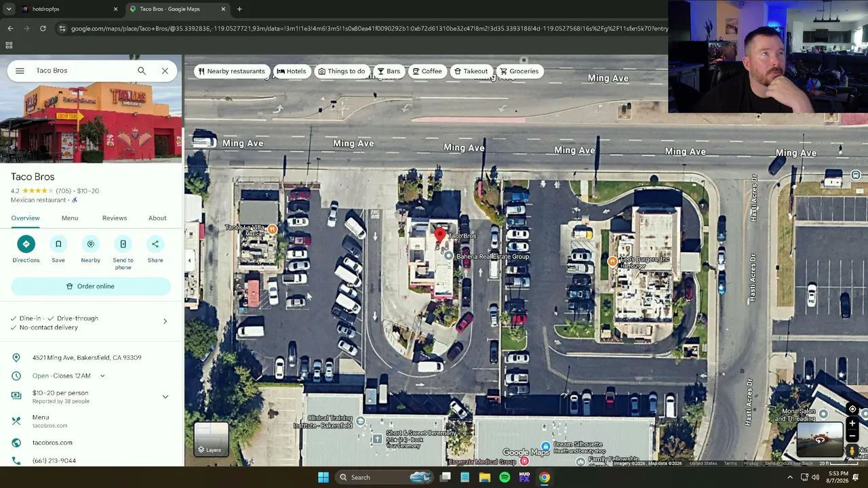Click the Mona Salon and Threading marker
The height and width of the screenshot is (488, 868).
[823, 414]
